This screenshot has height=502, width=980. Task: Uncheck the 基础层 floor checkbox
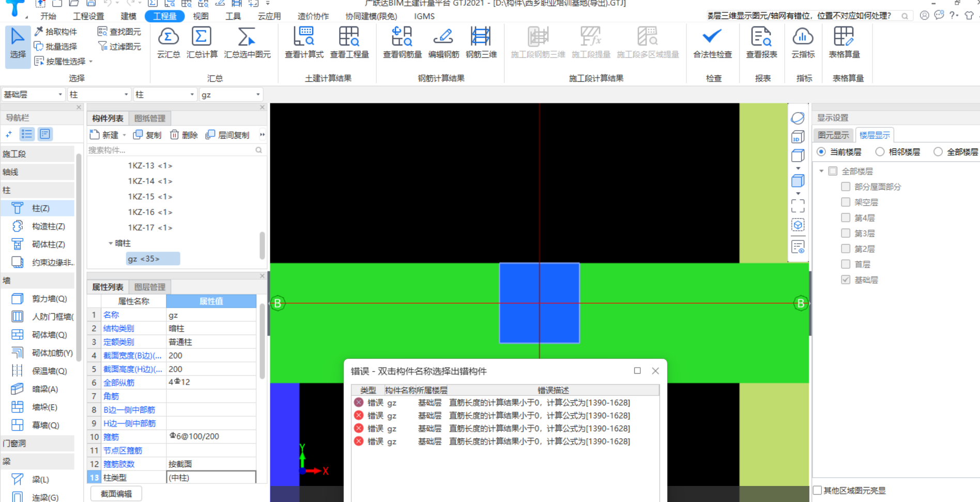(x=846, y=280)
